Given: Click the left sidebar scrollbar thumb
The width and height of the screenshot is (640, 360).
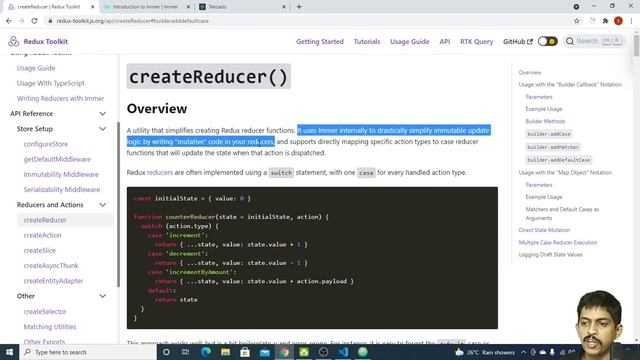Looking at the screenshot, I should [x=118, y=204].
